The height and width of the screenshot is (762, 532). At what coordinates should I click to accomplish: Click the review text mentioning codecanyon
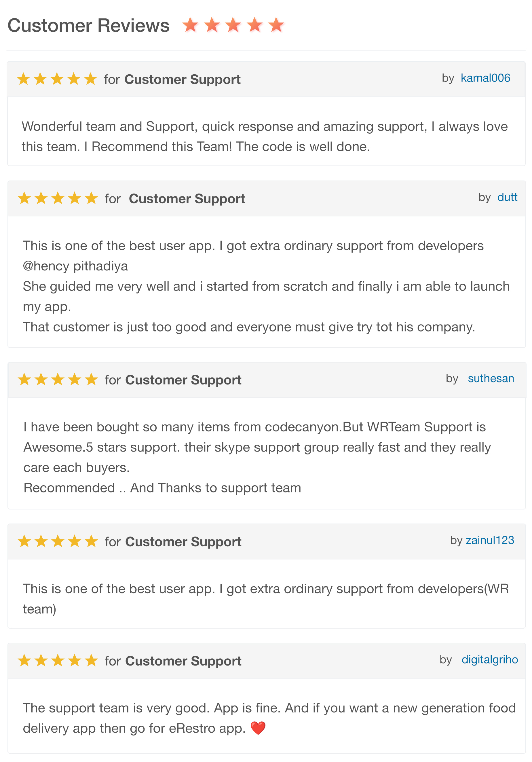pyautogui.click(x=257, y=457)
